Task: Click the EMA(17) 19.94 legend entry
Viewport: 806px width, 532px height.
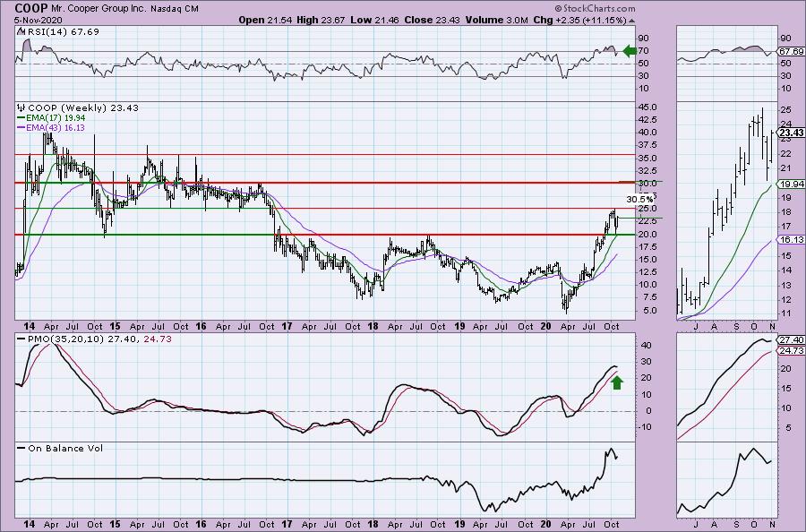Action: (56, 117)
